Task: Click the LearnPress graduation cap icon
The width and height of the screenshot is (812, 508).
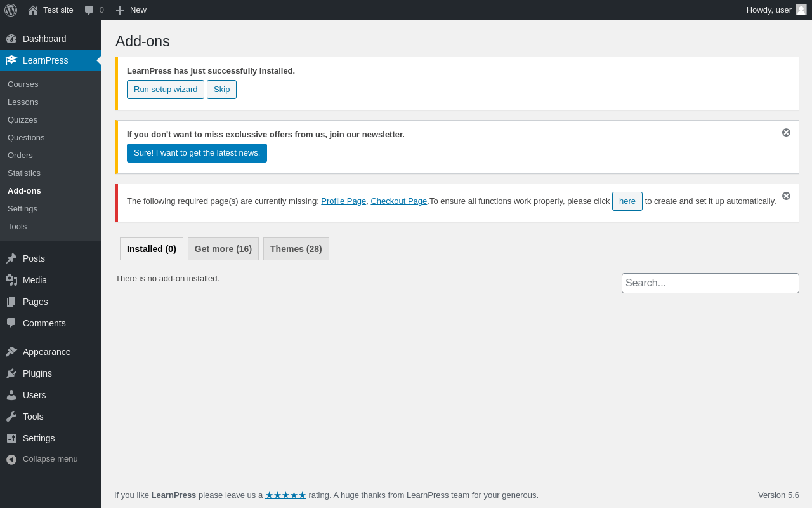Action: 11,60
